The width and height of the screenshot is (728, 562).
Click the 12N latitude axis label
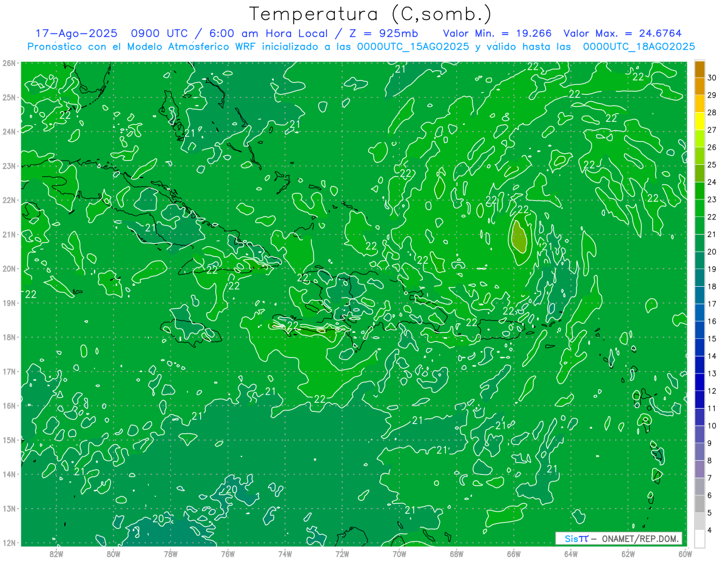coord(9,543)
